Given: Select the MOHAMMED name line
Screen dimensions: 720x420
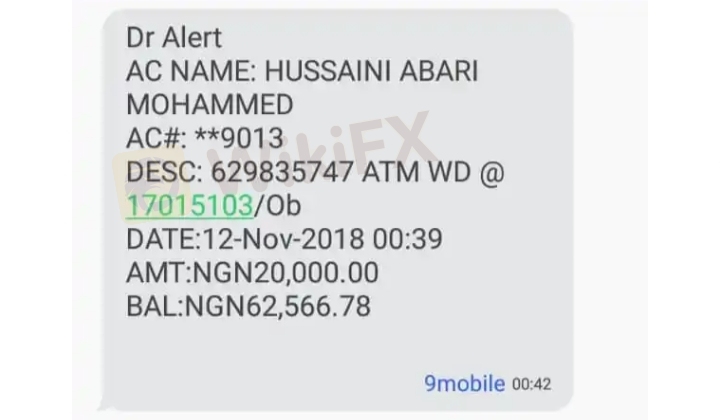Looking at the screenshot, I should [209, 105].
